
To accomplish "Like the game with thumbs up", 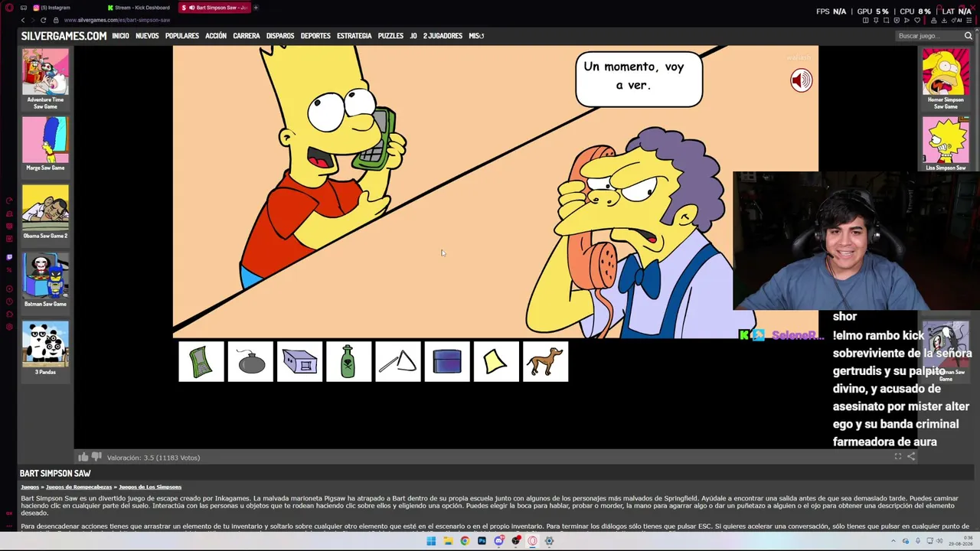I will (83, 457).
